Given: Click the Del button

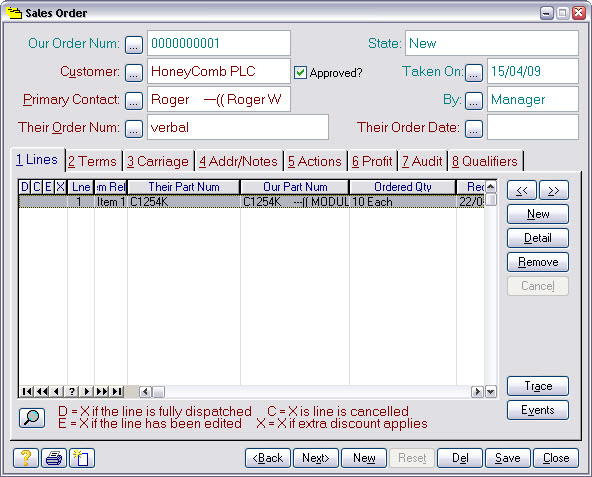Looking at the screenshot, I should [x=460, y=458].
